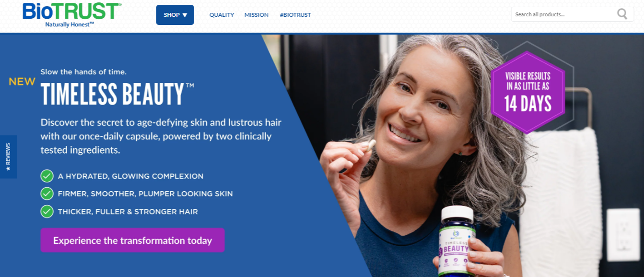Click the Timeless Beauty bottle image

457,241
